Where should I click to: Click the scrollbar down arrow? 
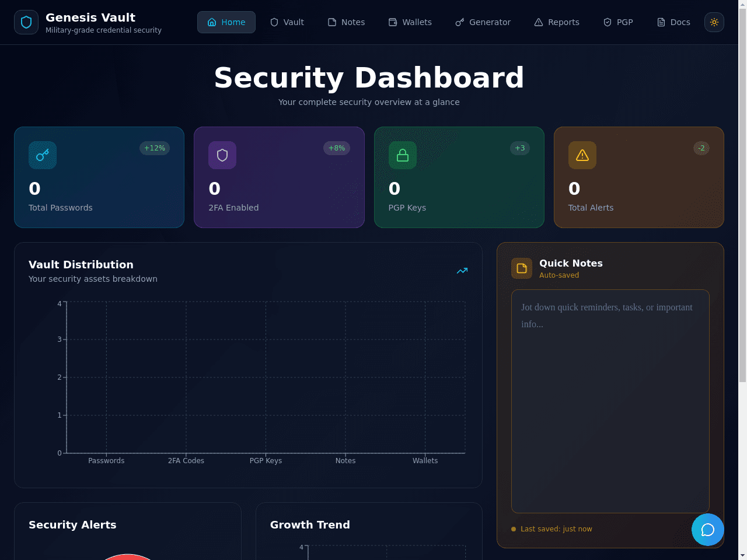coord(742,555)
